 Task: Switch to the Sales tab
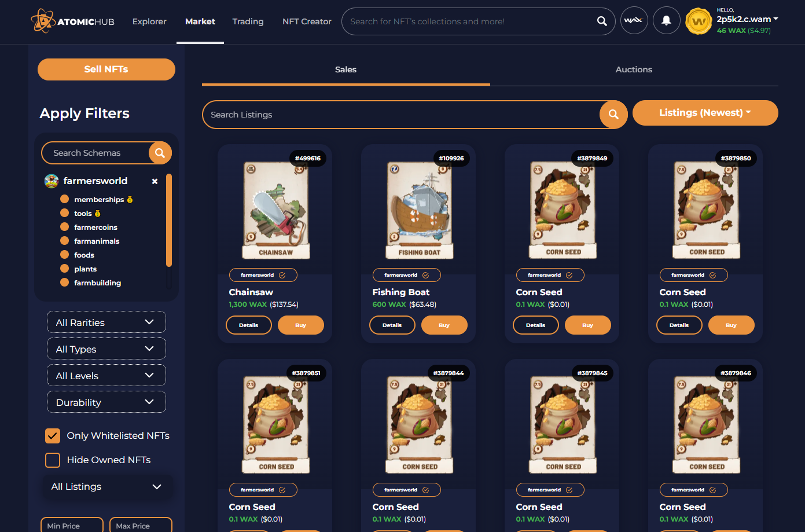click(x=345, y=69)
